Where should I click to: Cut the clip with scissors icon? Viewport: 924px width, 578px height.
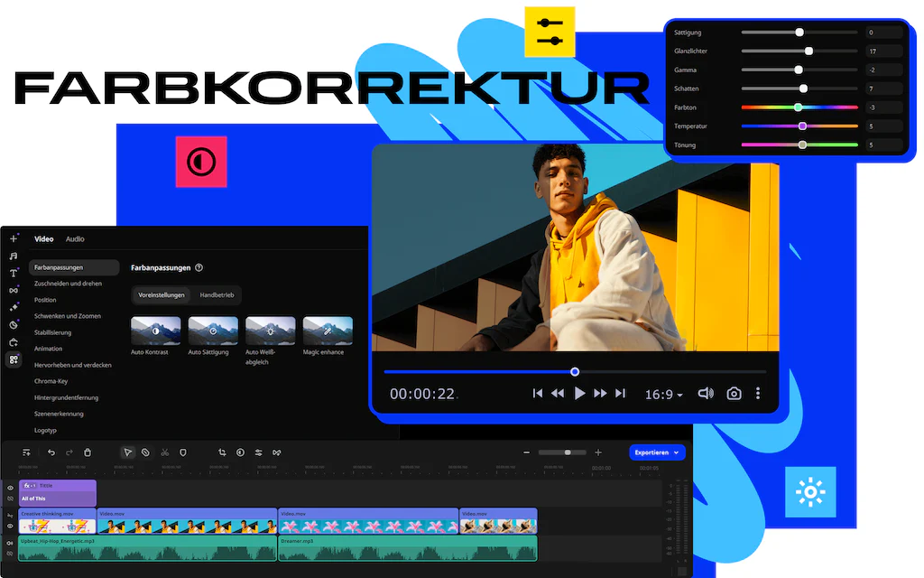[x=165, y=452]
